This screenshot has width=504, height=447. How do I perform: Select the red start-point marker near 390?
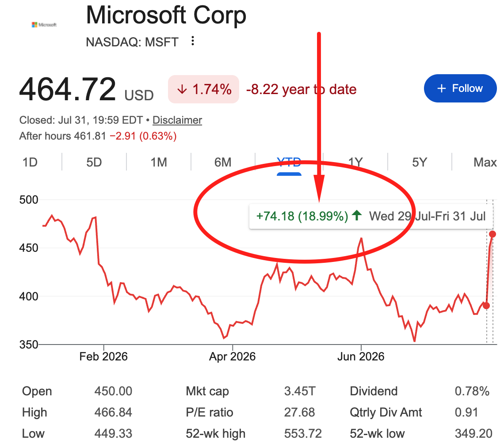486,306
